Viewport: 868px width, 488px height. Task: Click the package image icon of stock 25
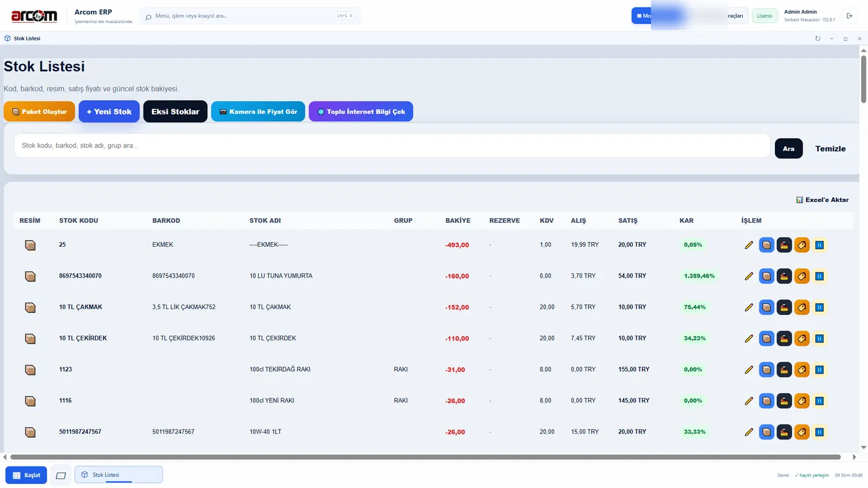coord(30,245)
